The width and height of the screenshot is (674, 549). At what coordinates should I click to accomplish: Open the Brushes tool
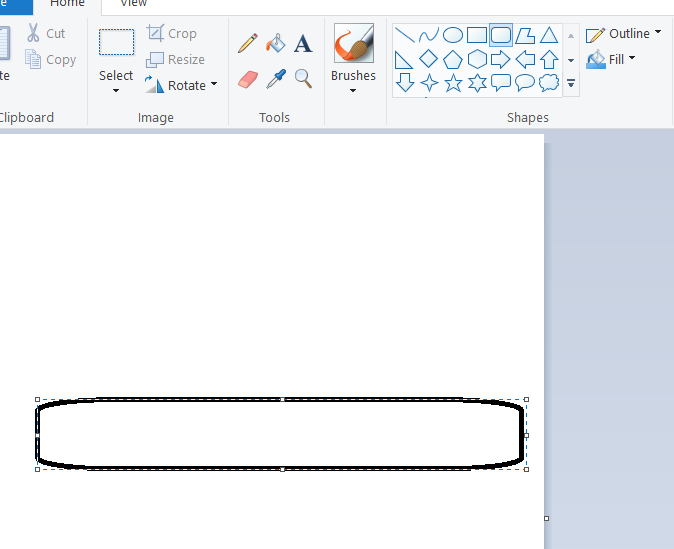pyautogui.click(x=353, y=43)
